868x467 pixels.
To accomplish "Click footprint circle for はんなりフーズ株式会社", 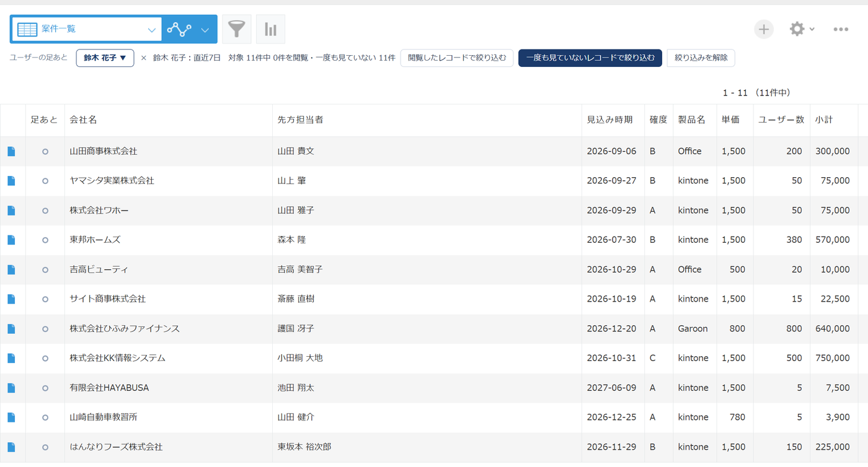I will click(45, 447).
